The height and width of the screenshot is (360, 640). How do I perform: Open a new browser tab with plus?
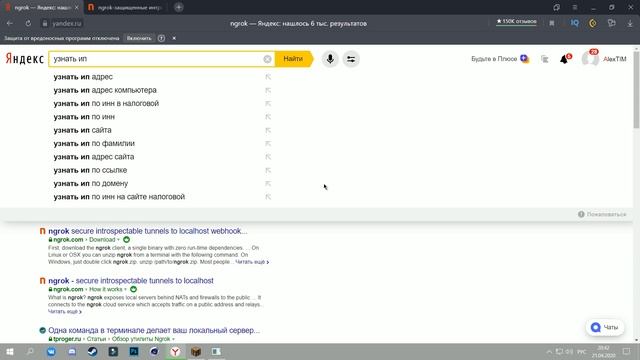click(178, 7)
